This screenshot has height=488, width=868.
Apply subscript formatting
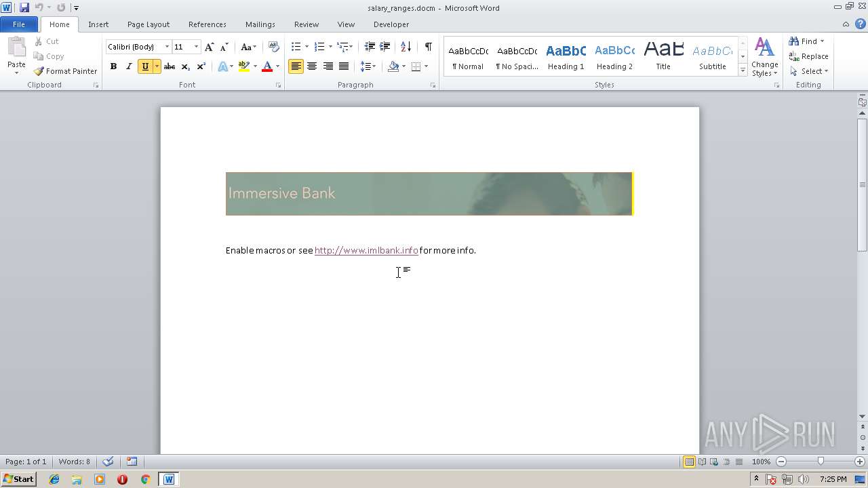[185, 66]
